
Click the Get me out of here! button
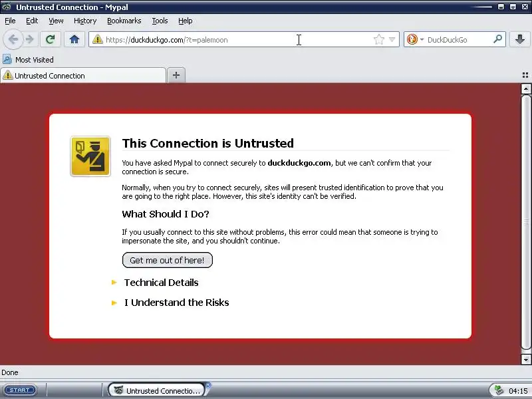point(168,260)
